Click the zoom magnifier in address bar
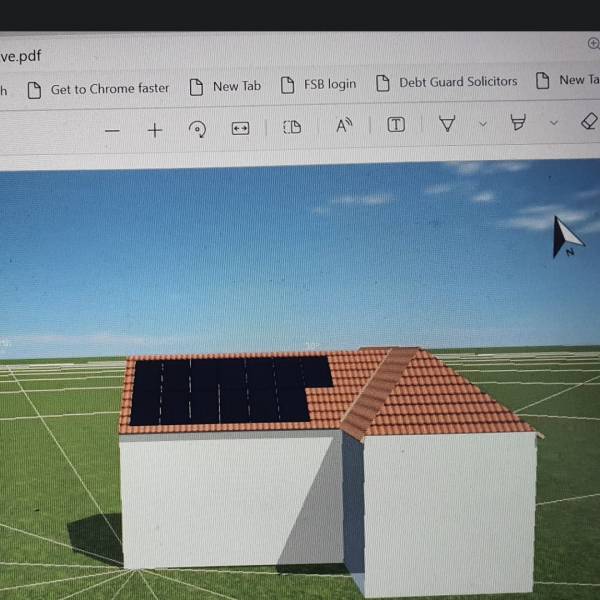 [593, 44]
